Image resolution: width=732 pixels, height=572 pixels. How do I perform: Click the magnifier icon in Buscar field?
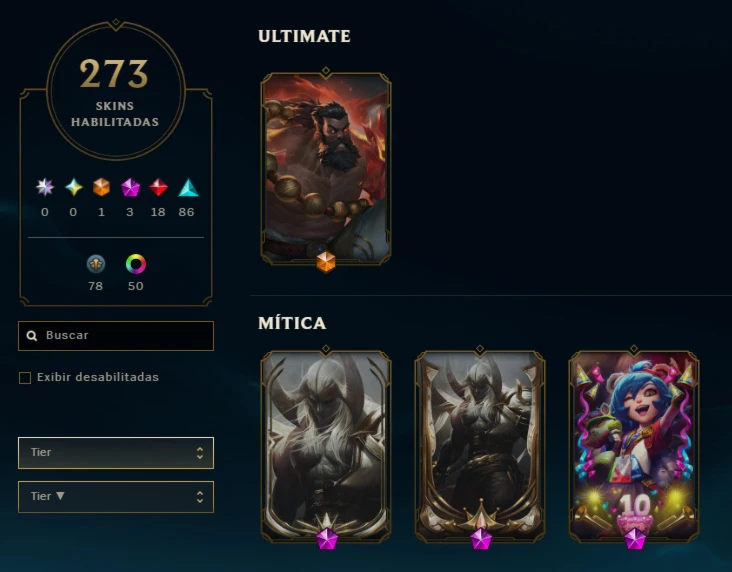tap(32, 336)
